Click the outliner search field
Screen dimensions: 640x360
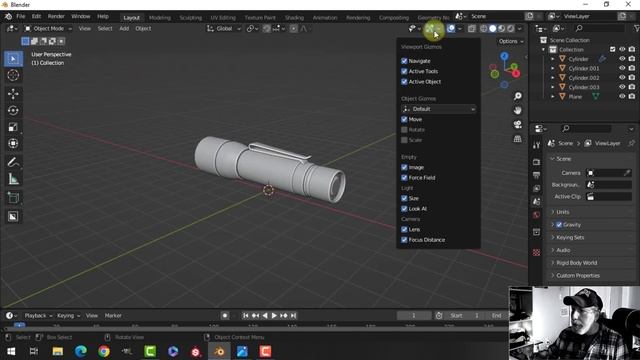[600, 28]
